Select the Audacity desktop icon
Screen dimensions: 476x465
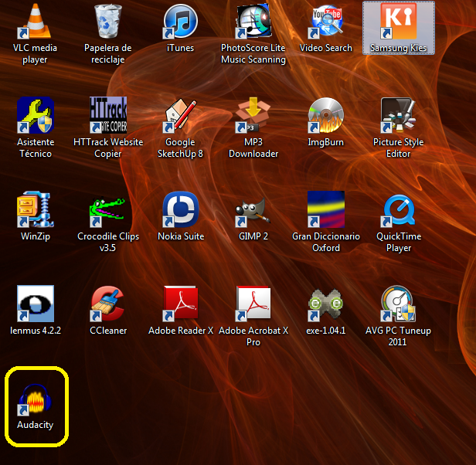[x=36, y=402]
